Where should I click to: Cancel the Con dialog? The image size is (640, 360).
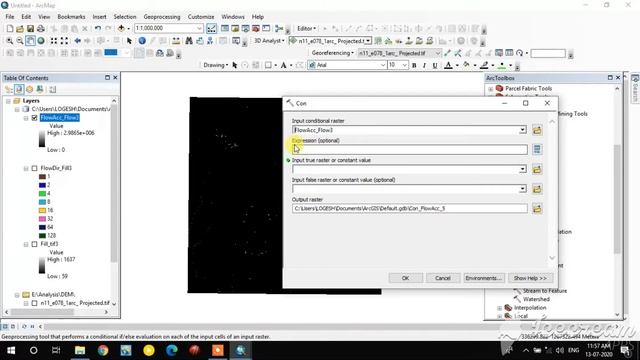(x=443, y=278)
